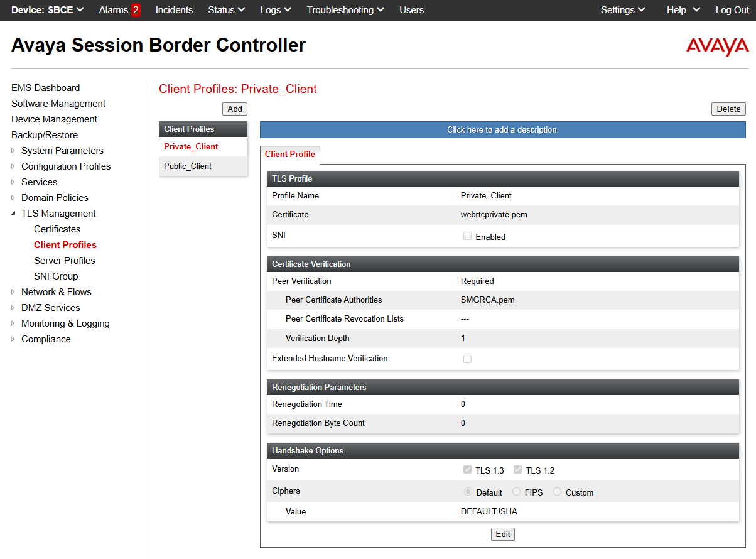Toggle Extended Hostname Verification checkbox
Screen dimensions: 756x559
467,359
